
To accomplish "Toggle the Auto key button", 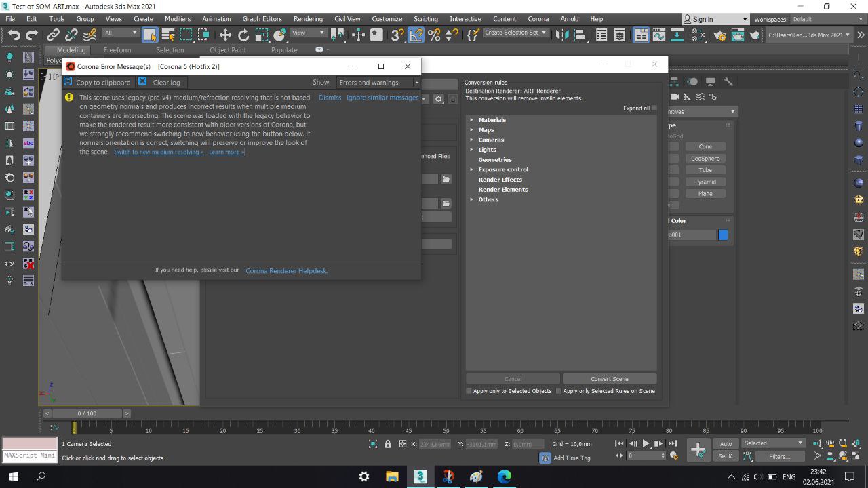I will pos(726,444).
